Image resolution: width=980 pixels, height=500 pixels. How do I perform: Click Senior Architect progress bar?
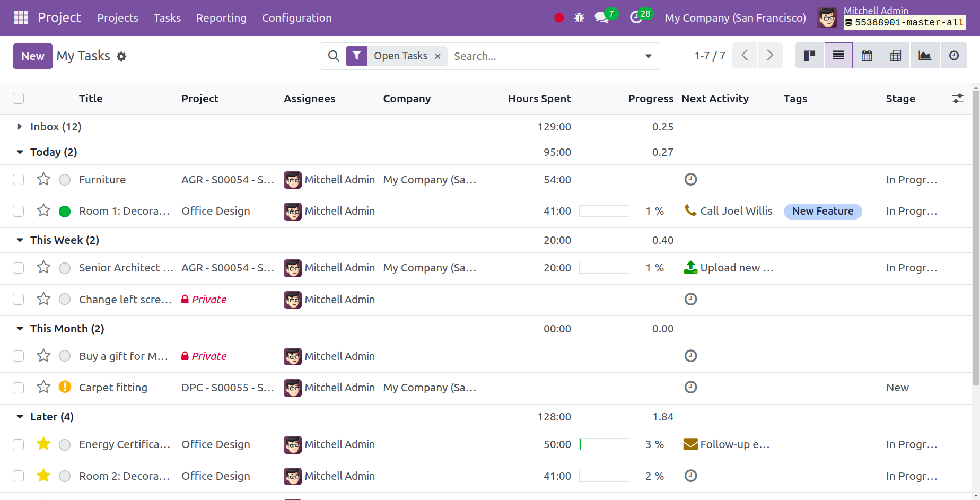pos(605,268)
